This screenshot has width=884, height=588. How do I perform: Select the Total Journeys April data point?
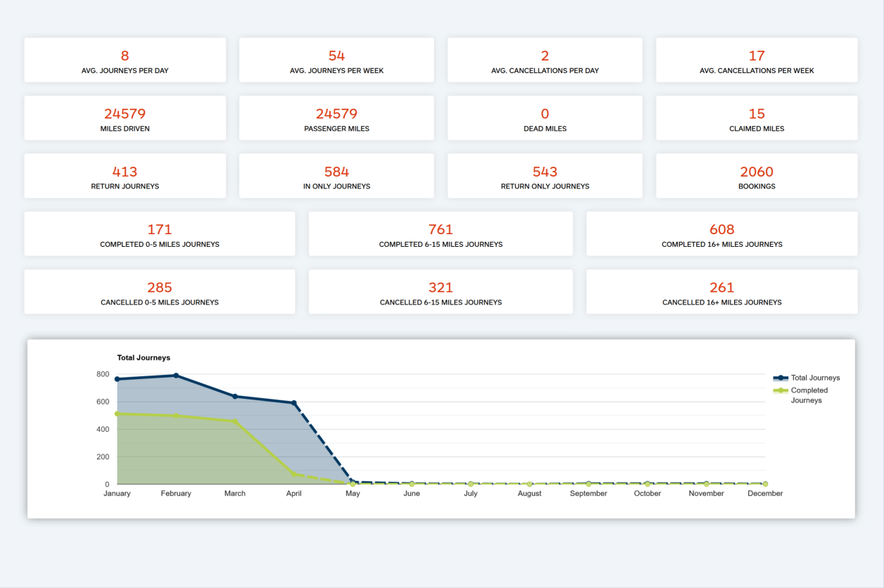pyautogui.click(x=294, y=403)
